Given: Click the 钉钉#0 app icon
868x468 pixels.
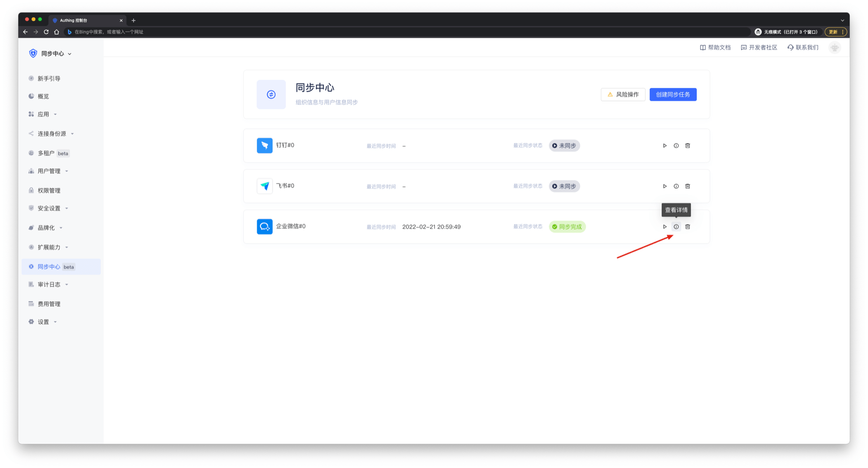Looking at the screenshot, I should coord(264,145).
